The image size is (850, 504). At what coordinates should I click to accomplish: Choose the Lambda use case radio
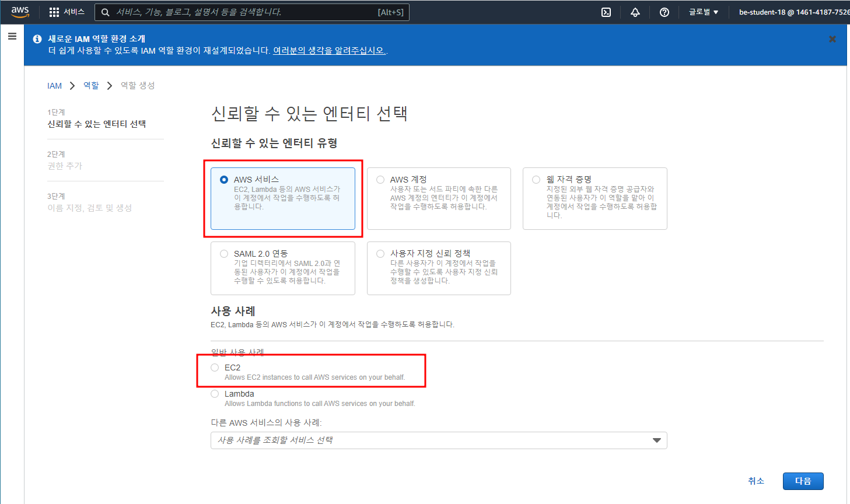(215, 394)
